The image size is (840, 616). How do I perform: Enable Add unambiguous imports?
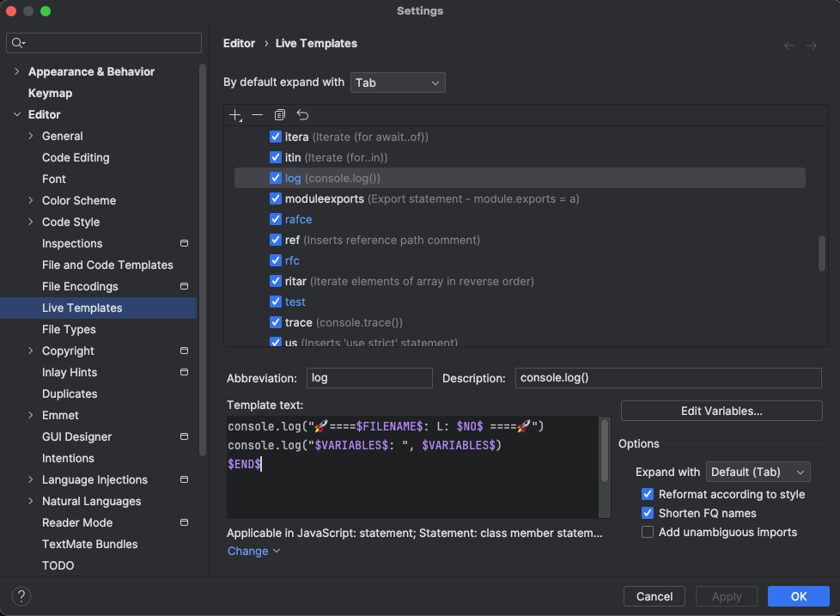(x=648, y=532)
